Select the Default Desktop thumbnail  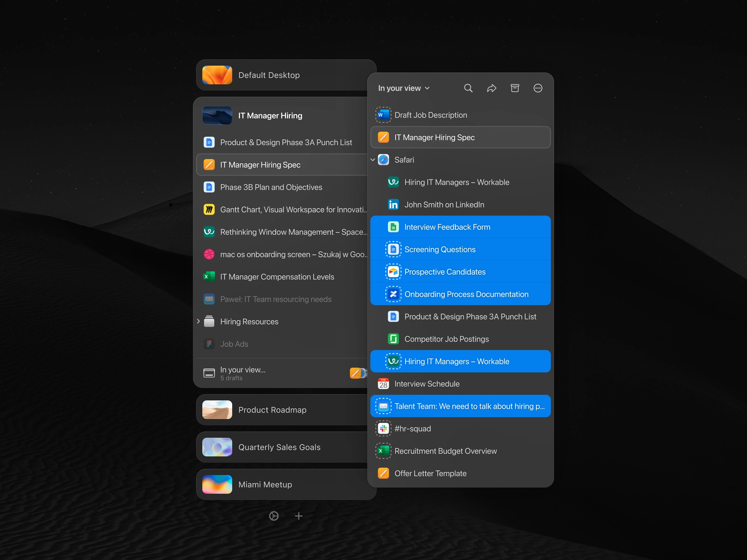217,75
